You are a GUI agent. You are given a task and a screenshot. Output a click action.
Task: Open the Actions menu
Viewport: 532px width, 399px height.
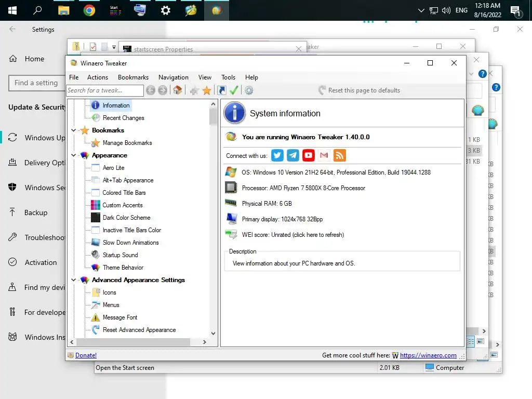coord(97,77)
